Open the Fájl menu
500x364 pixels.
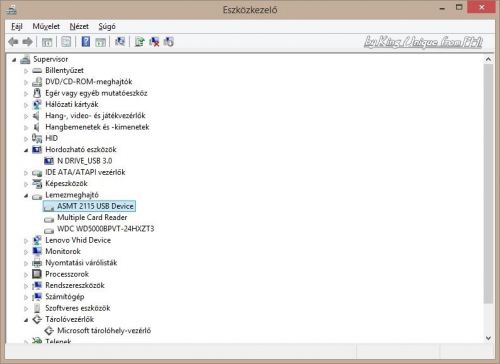(x=17, y=26)
